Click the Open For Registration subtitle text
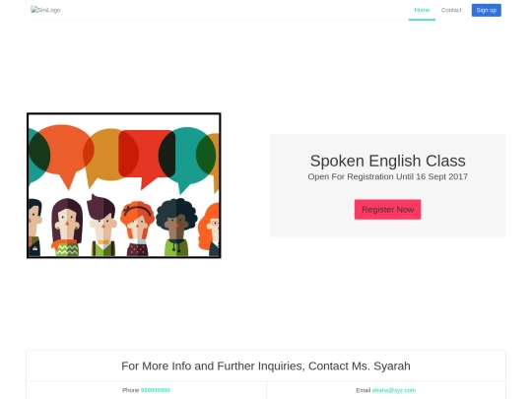 tap(387, 176)
